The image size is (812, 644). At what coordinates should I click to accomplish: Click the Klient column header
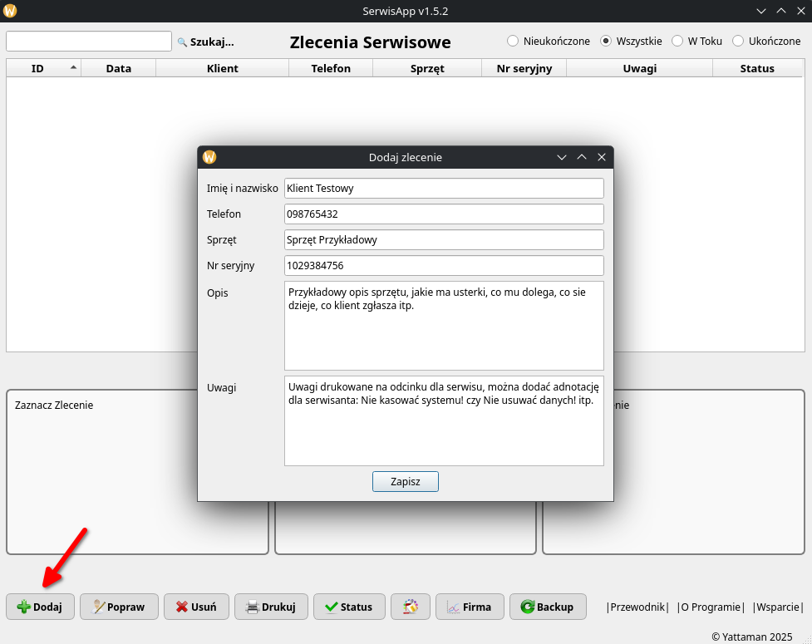click(222, 68)
